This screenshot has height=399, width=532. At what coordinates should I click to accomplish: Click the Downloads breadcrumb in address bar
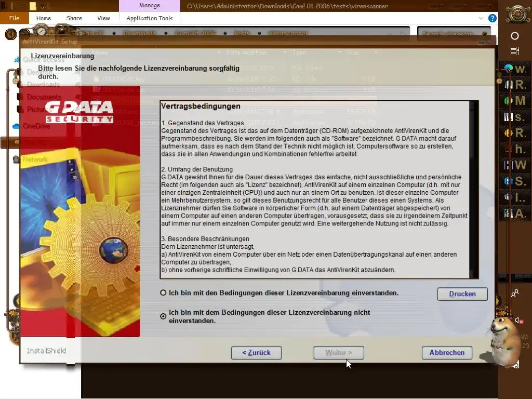point(139,33)
